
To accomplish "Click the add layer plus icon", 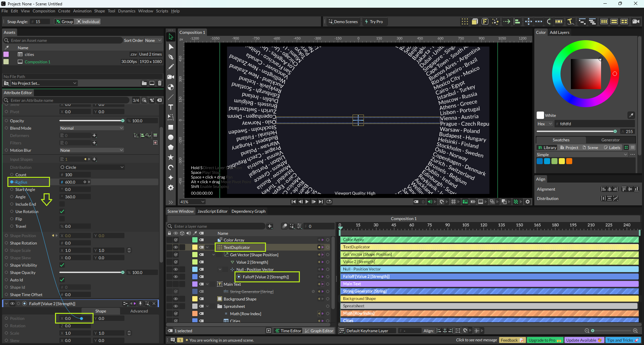I will click(x=270, y=226).
